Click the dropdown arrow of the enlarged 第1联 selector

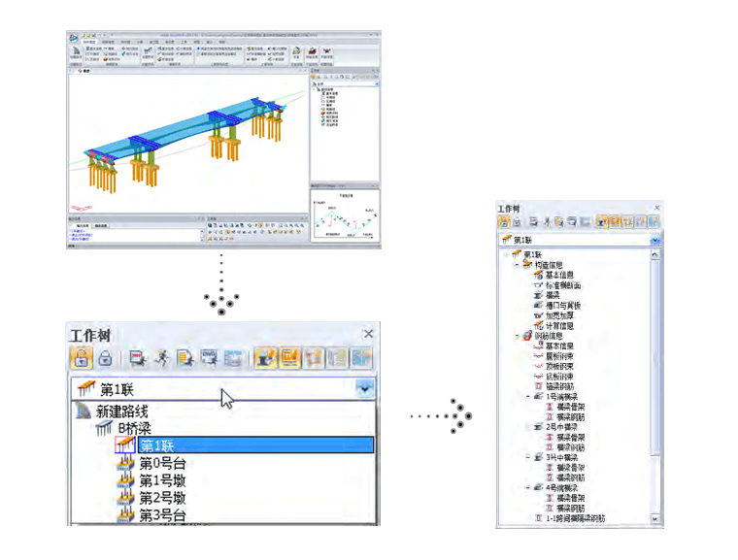(x=365, y=389)
